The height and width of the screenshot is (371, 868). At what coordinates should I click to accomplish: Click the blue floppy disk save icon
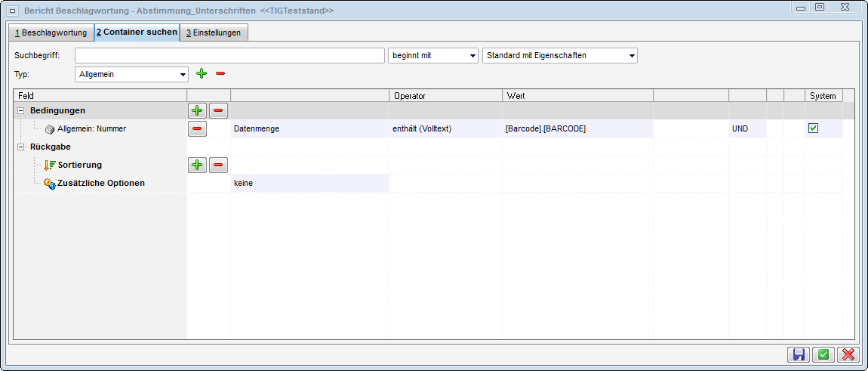(x=797, y=354)
